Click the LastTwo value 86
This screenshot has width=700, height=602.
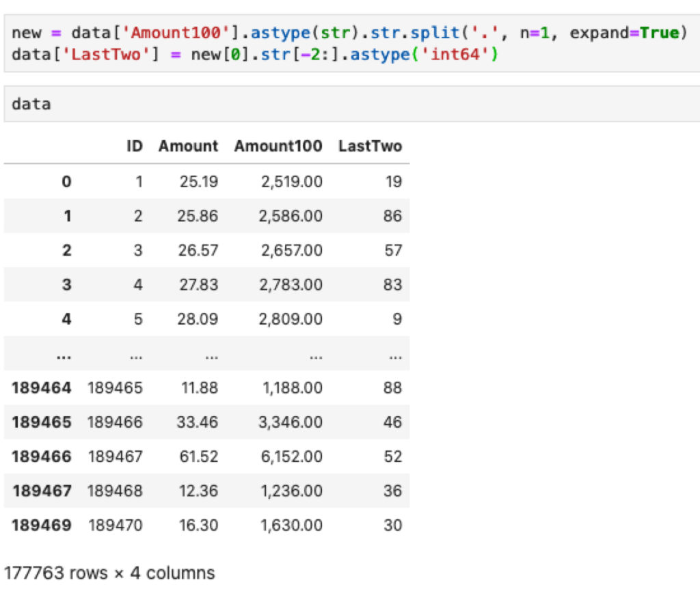(393, 216)
